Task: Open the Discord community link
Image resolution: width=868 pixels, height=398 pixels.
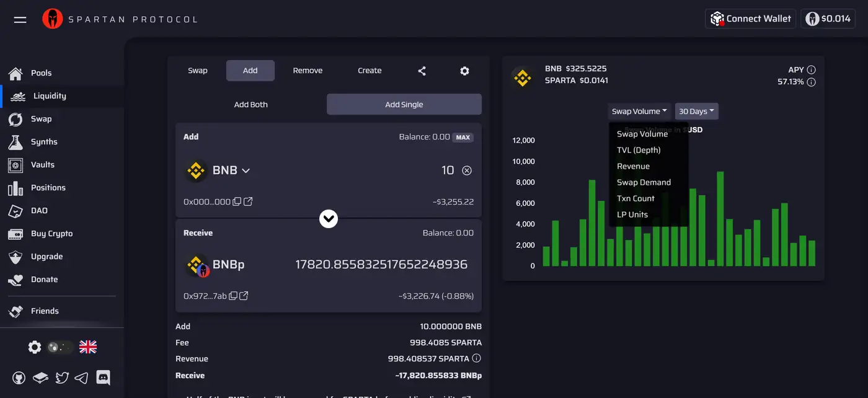Action: click(x=104, y=377)
